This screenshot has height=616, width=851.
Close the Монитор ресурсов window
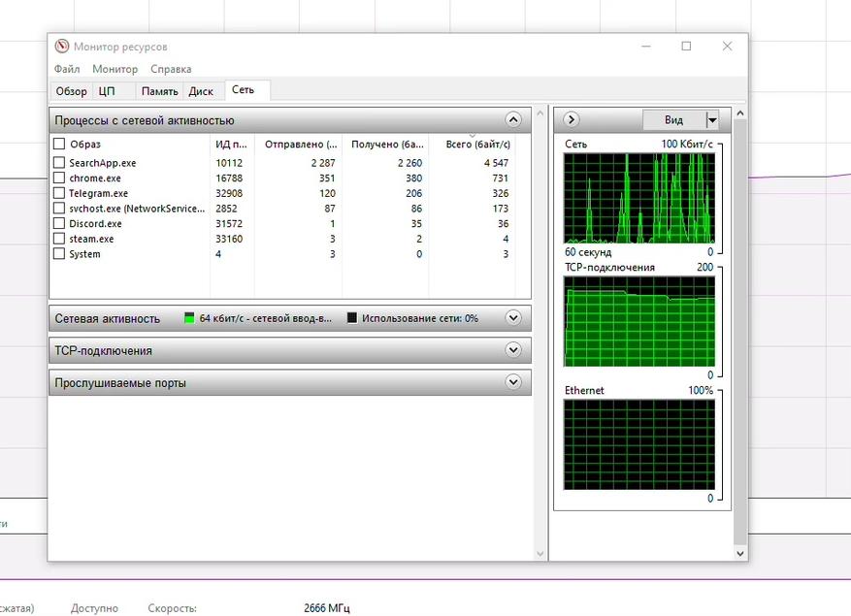[727, 47]
